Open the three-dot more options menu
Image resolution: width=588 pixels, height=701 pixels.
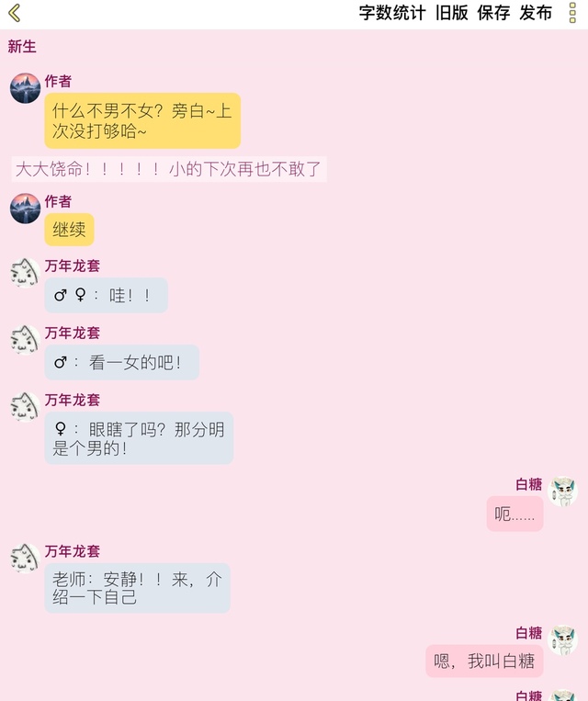572,13
